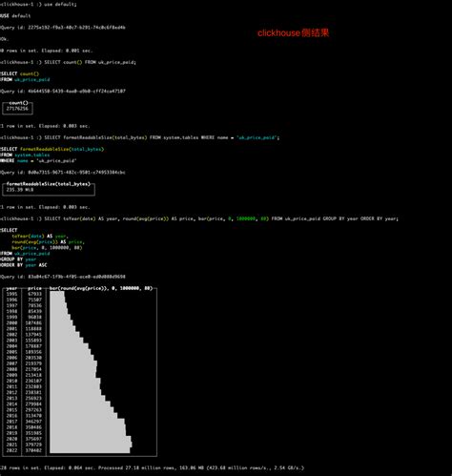Click the "28 rows in set" summary line

click(x=152, y=467)
